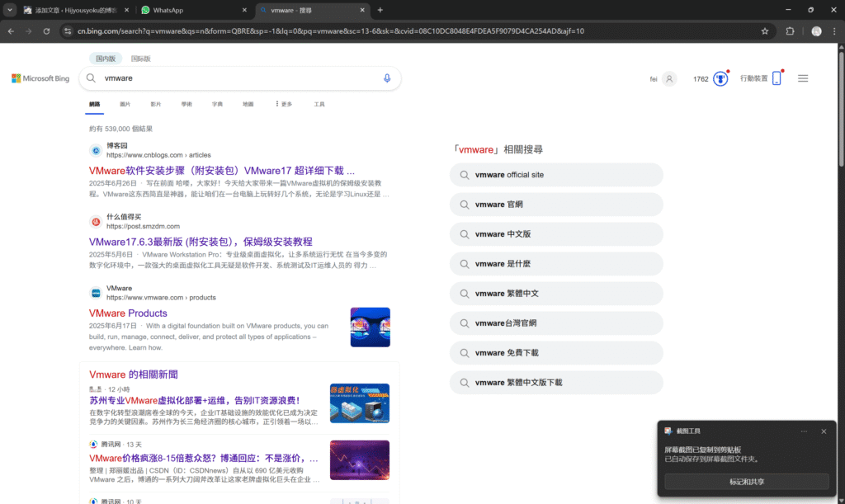845x504 pixels.
Task: Open the Chrome profile avatar
Action: [816, 31]
